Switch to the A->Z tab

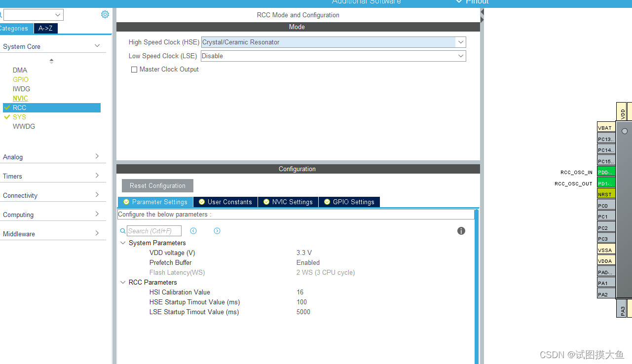click(45, 28)
